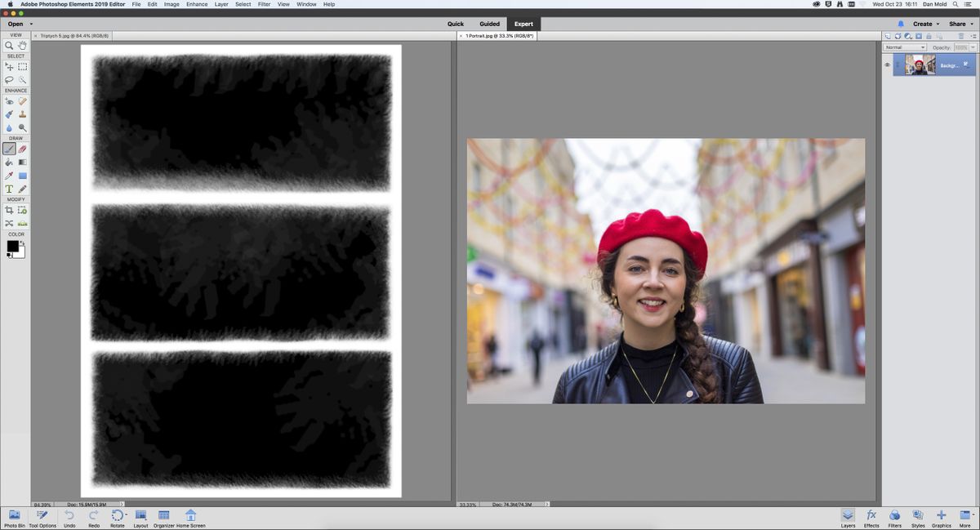The height and width of the screenshot is (530, 980).
Task: Select the Crop tool
Action: (x=10, y=208)
